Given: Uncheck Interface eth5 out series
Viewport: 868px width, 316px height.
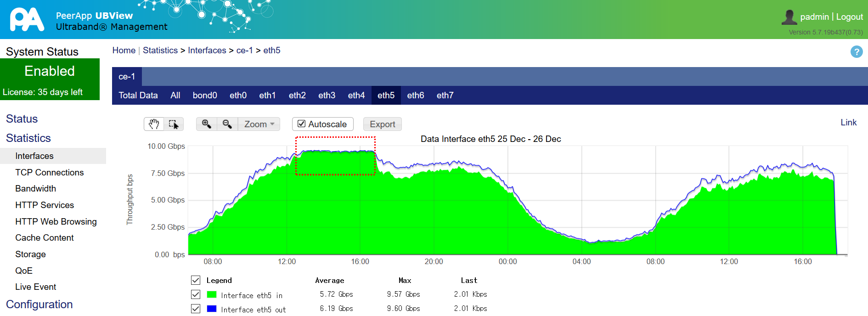Looking at the screenshot, I should pos(196,309).
